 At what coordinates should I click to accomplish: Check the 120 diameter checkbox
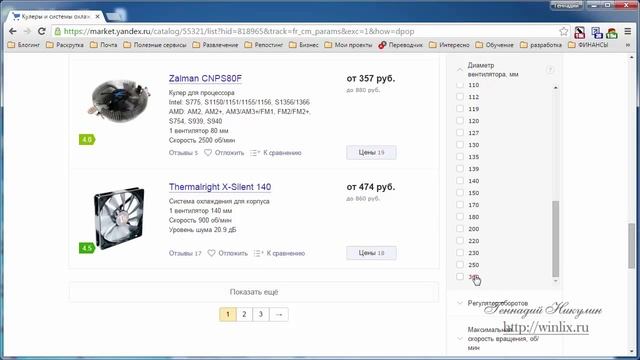coord(460,121)
